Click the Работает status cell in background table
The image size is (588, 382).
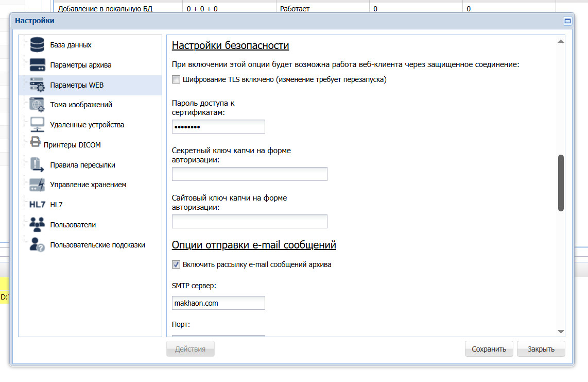click(295, 9)
